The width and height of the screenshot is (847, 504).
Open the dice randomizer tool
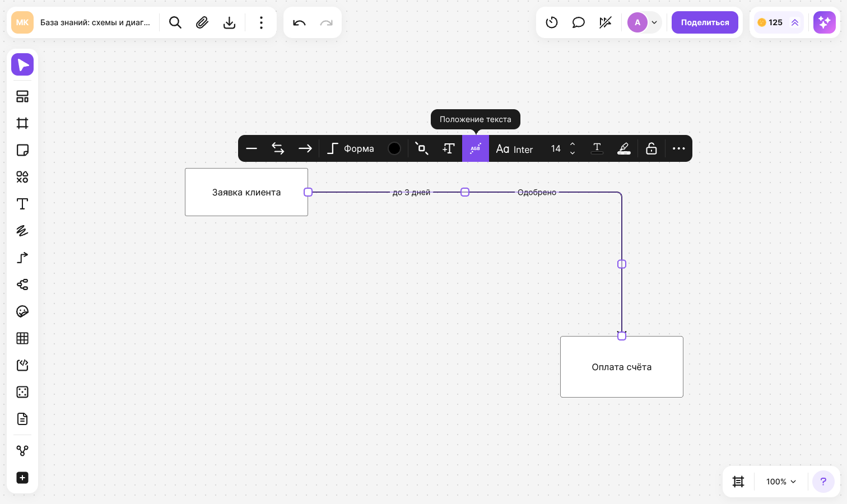22,392
